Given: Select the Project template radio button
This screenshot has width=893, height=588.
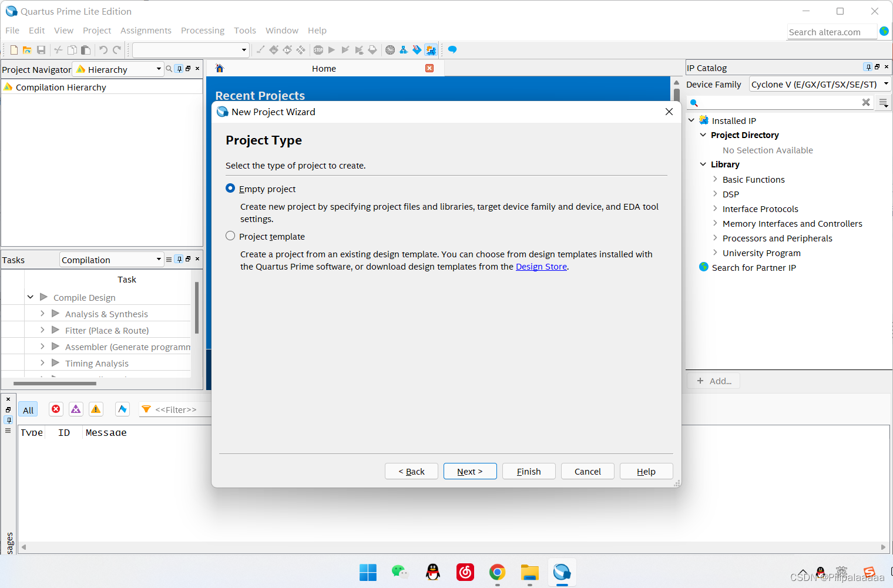Looking at the screenshot, I should [230, 236].
